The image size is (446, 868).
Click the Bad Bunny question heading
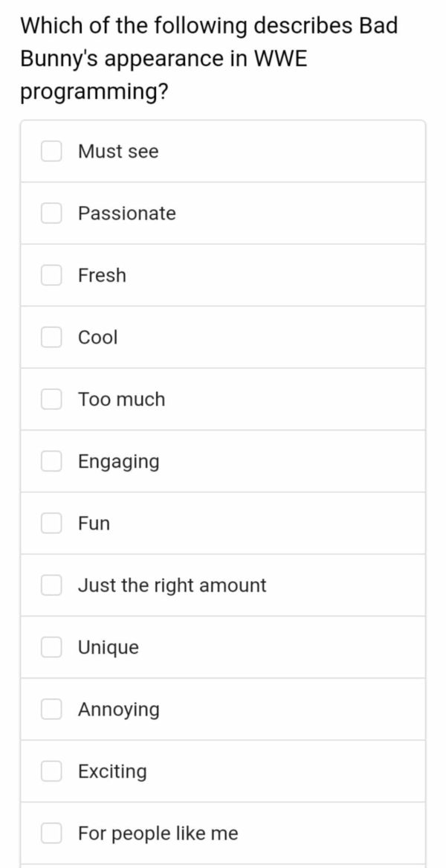[x=209, y=59]
